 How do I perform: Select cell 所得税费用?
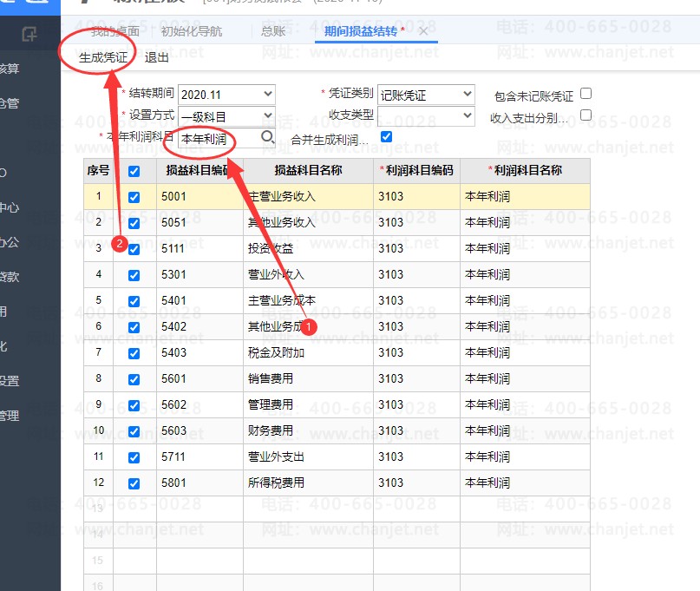coord(309,483)
